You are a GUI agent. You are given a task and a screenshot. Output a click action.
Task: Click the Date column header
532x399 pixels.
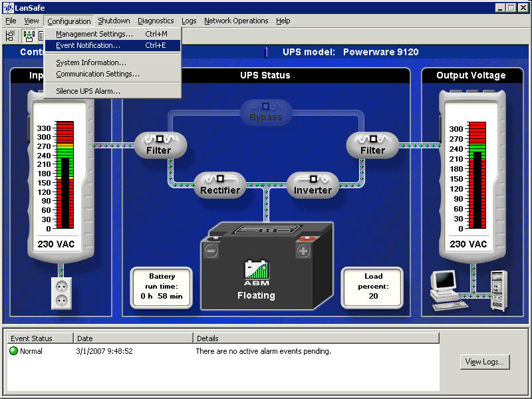(134, 338)
